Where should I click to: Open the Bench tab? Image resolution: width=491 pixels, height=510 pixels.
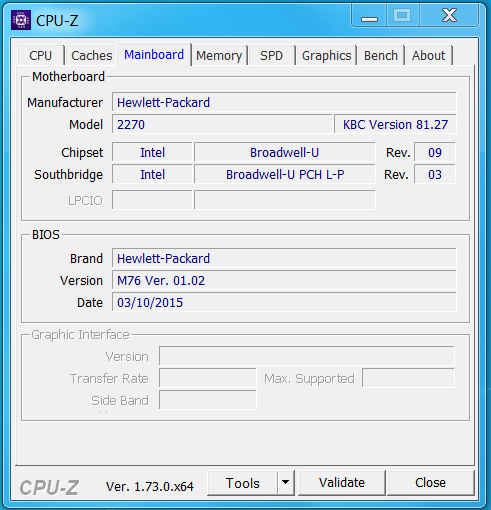[381, 55]
